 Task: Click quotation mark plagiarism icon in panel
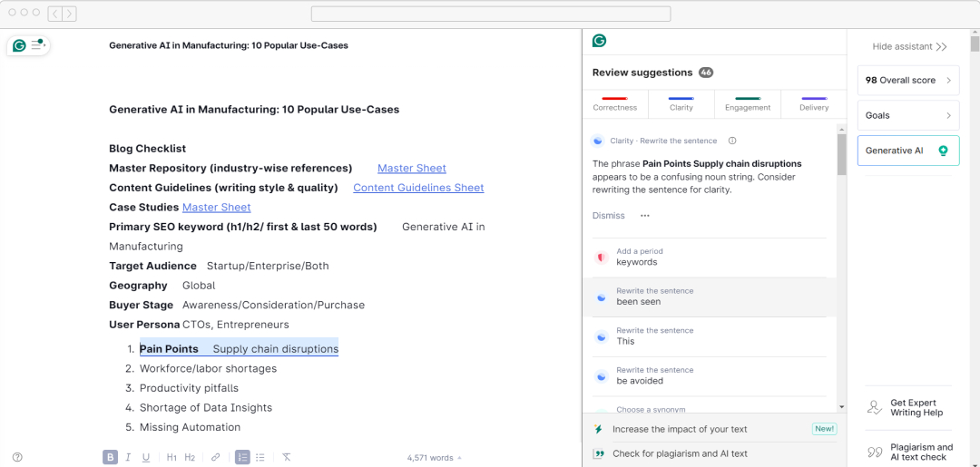click(x=598, y=454)
